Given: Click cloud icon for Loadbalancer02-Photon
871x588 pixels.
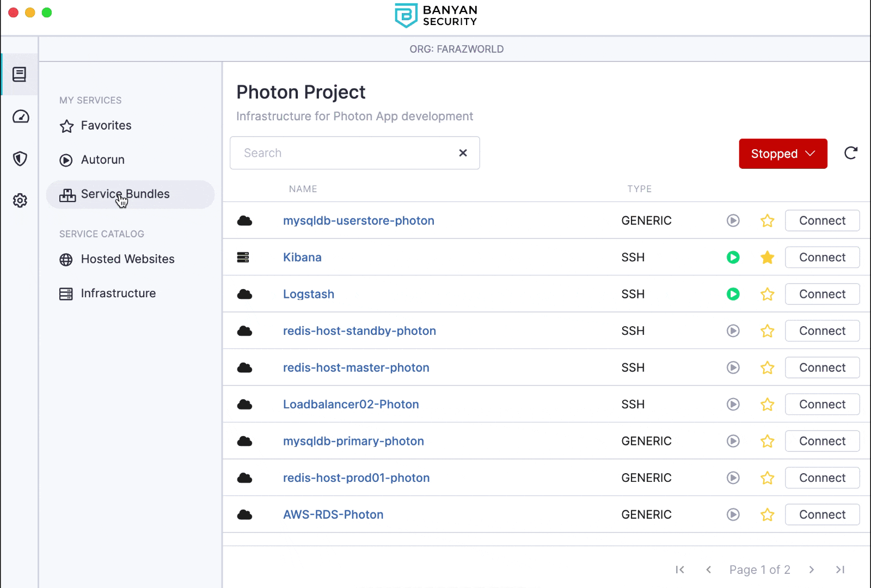Looking at the screenshot, I should pyautogui.click(x=245, y=404).
